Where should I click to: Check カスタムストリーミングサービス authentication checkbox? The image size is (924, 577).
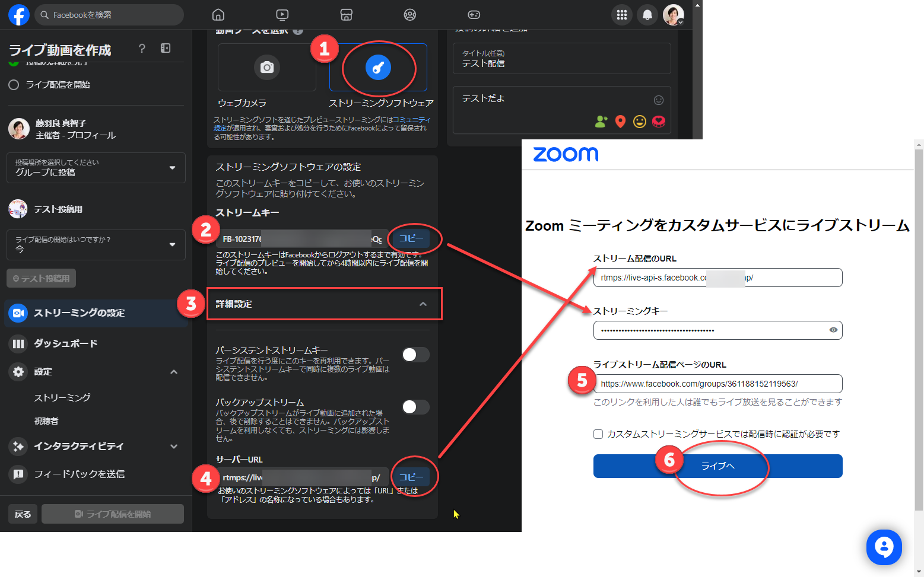[598, 434]
